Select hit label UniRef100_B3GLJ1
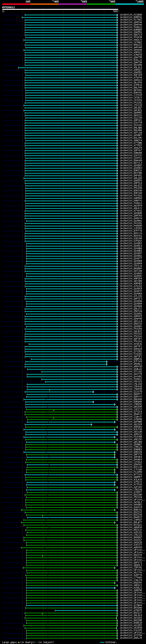 tap(131, 60)
